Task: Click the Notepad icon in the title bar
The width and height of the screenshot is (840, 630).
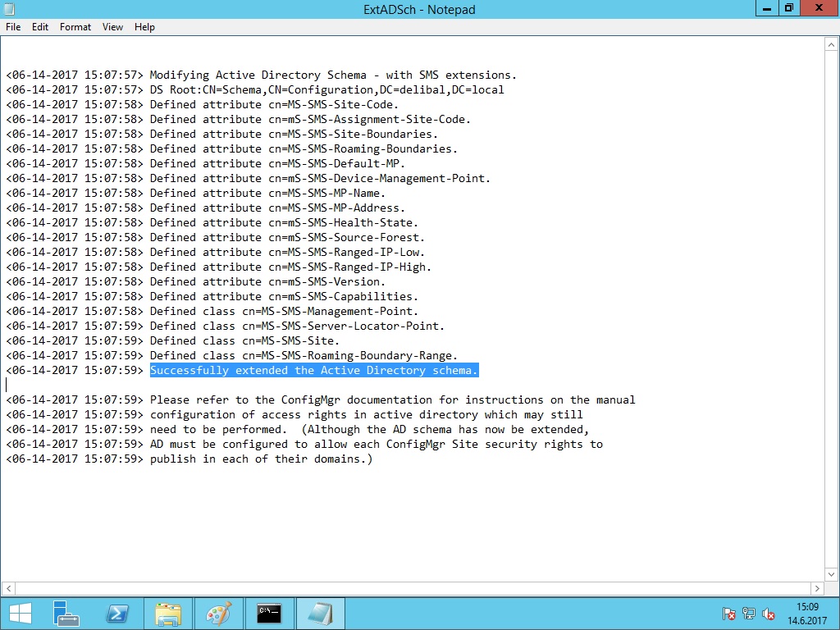Action: [x=10, y=9]
